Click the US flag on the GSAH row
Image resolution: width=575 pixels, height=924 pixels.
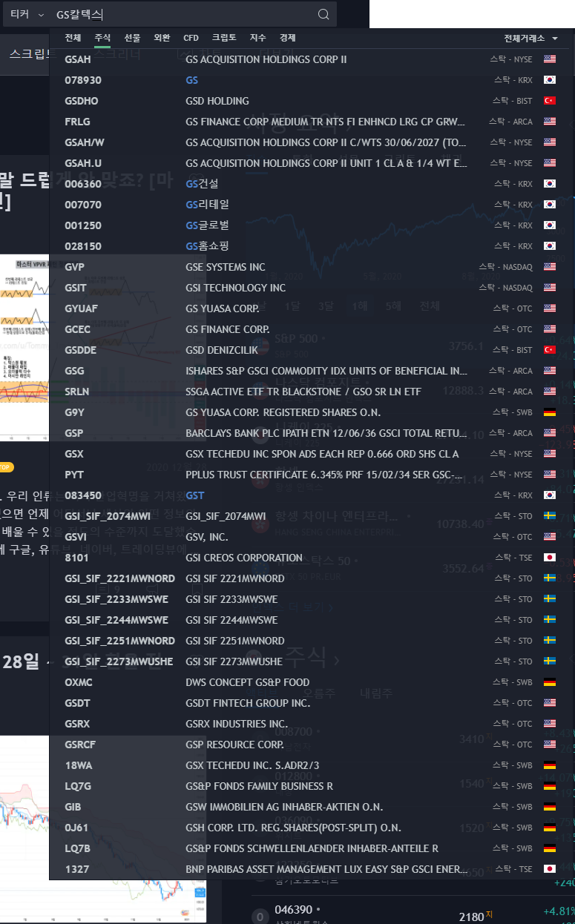[550, 59]
